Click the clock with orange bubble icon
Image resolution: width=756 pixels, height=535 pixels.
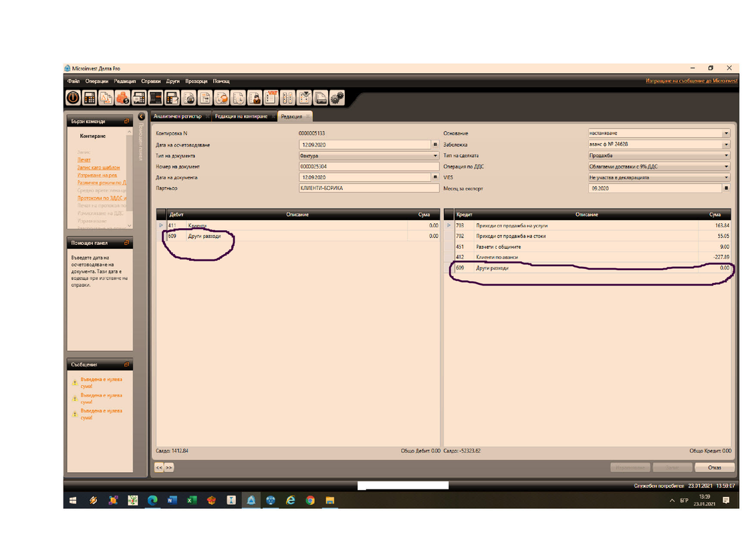[x=221, y=98]
